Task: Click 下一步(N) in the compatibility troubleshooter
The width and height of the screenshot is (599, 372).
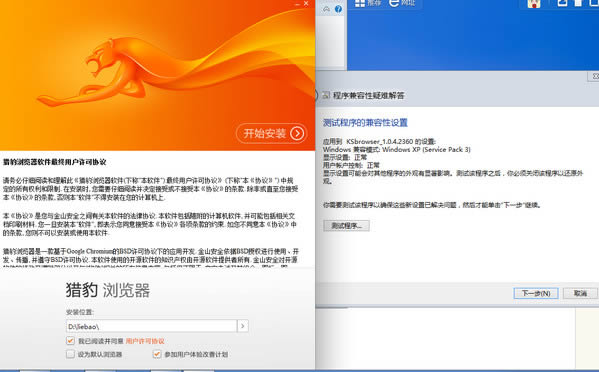Action: coord(536,293)
